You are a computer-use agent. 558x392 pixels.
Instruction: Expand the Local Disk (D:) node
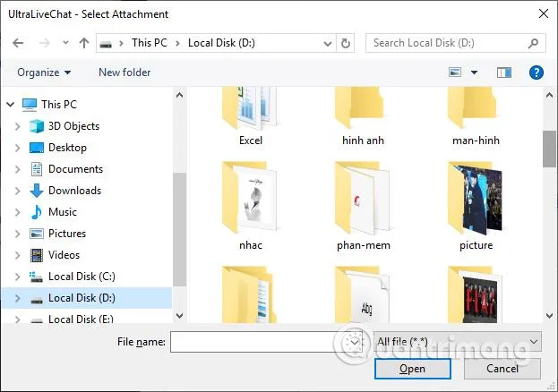point(17,298)
